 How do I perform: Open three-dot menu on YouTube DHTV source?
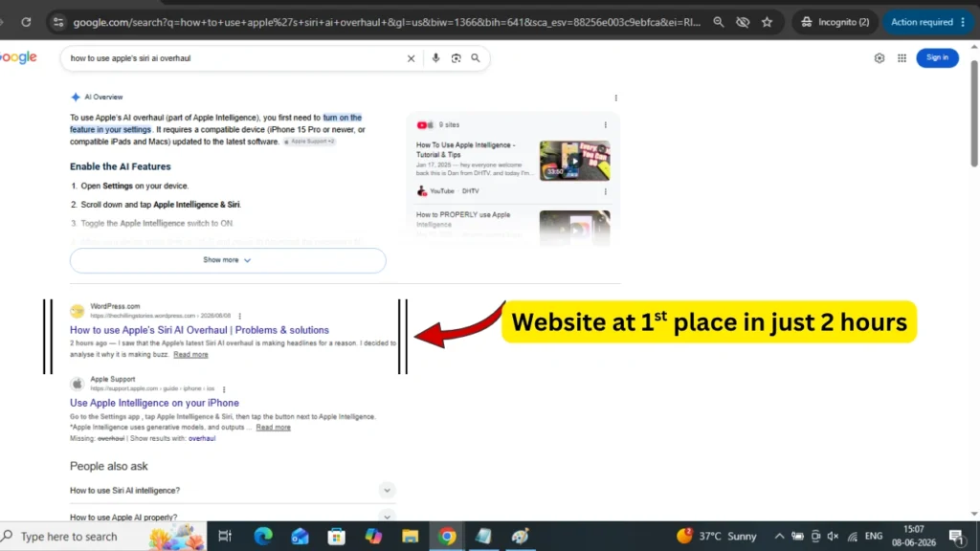[x=605, y=191]
